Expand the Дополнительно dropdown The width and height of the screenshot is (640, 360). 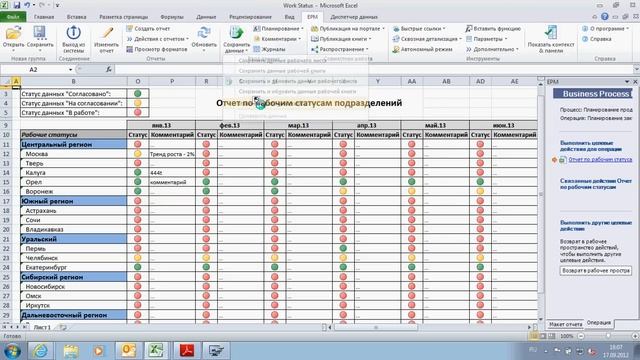pos(517,49)
